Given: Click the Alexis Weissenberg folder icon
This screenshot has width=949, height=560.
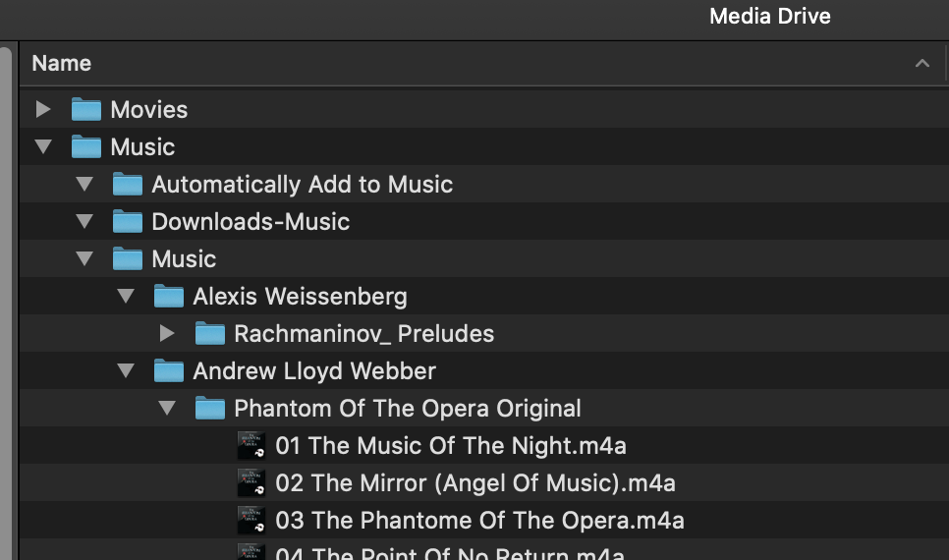Looking at the screenshot, I should [168, 296].
